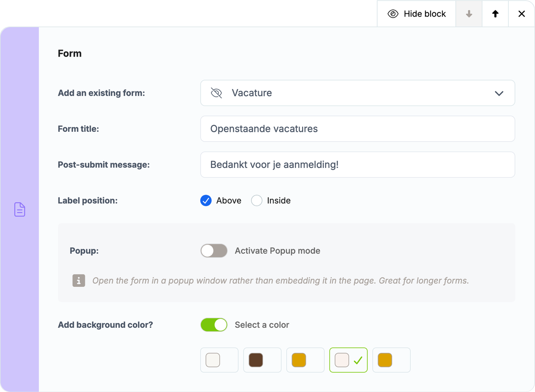The height and width of the screenshot is (392, 535).
Task: Choose the selected light pink swatch with checkmark
Action: [x=349, y=360]
